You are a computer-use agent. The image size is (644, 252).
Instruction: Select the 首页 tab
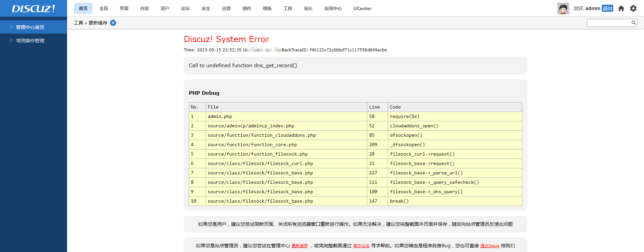coord(83,8)
